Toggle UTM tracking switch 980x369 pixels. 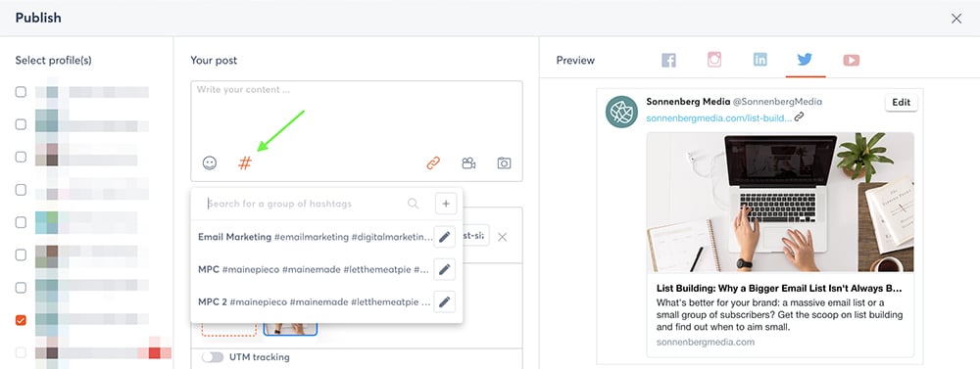(213, 357)
